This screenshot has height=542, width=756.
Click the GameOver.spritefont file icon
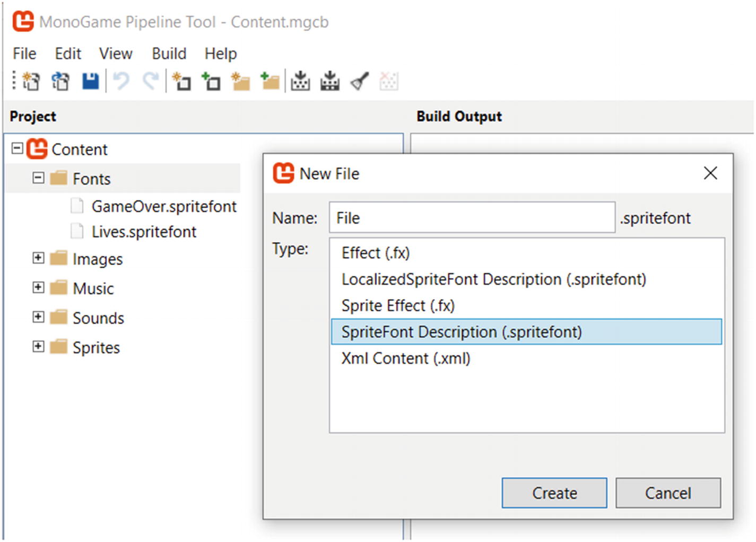77,206
